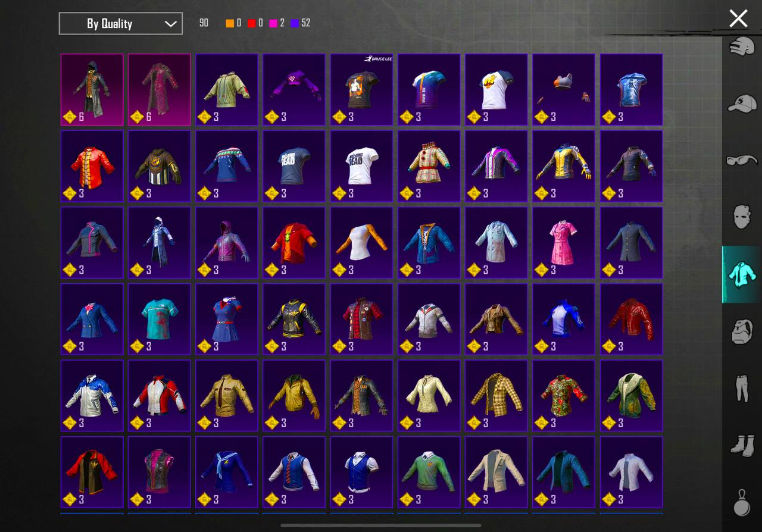Select the cap hat category icon
The image size is (762, 532).
[742, 103]
